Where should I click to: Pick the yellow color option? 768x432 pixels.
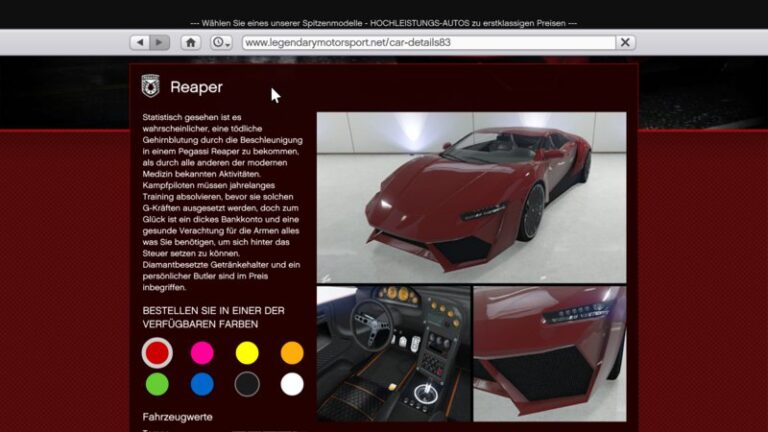pos(247,352)
